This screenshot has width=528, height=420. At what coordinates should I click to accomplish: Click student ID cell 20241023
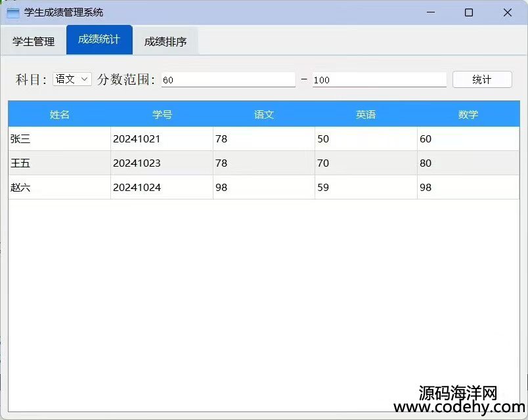click(162, 163)
